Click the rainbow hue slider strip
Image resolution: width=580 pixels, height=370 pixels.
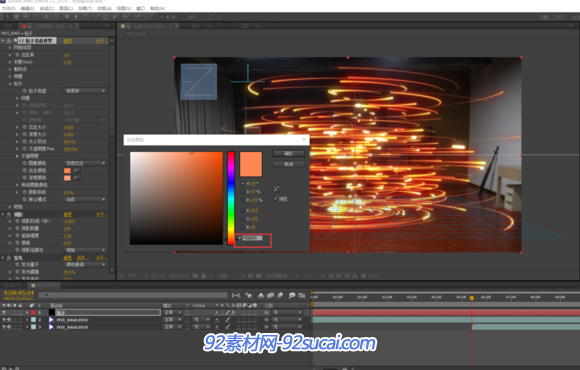click(x=231, y=198)
